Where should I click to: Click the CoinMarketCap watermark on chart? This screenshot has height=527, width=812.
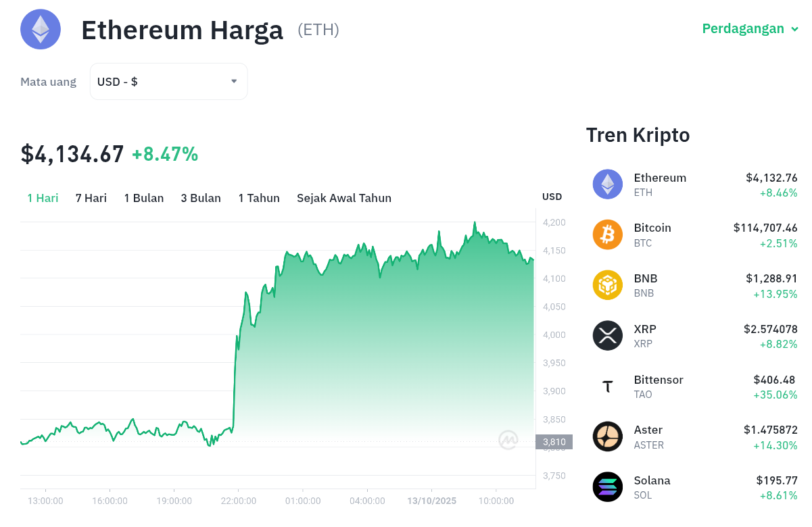[508, 440]
